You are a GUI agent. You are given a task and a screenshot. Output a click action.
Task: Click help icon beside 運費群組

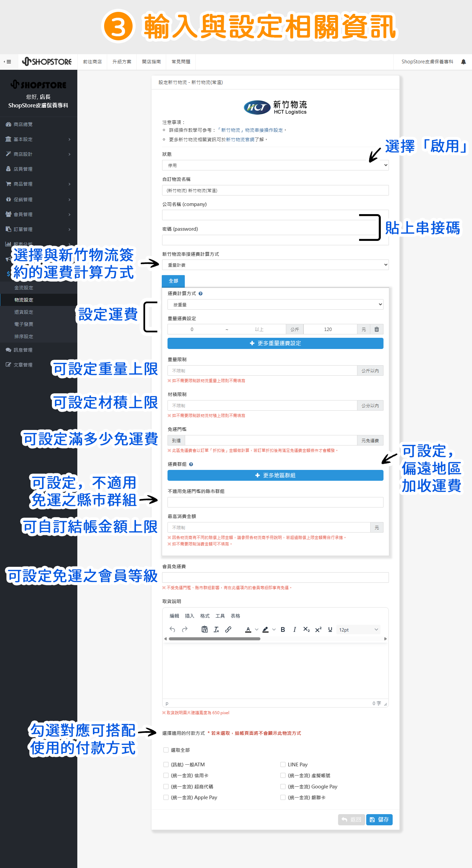click(x=191, y=464)
